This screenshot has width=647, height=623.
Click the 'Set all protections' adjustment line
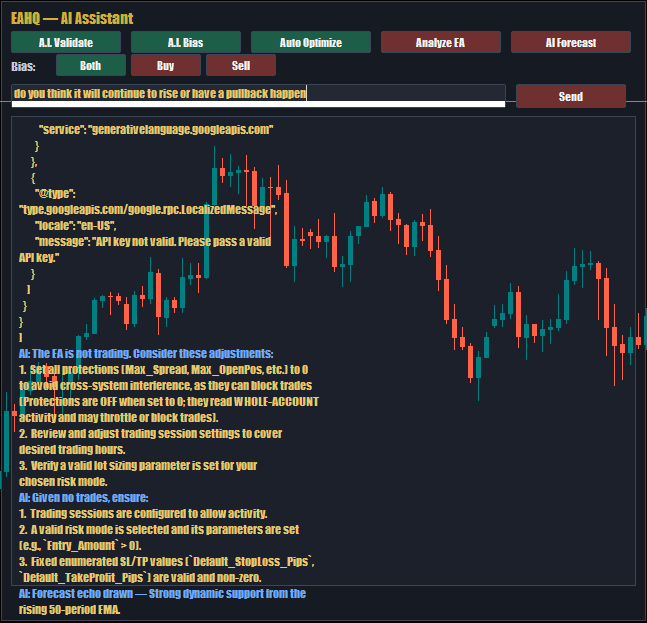point(163,369)
